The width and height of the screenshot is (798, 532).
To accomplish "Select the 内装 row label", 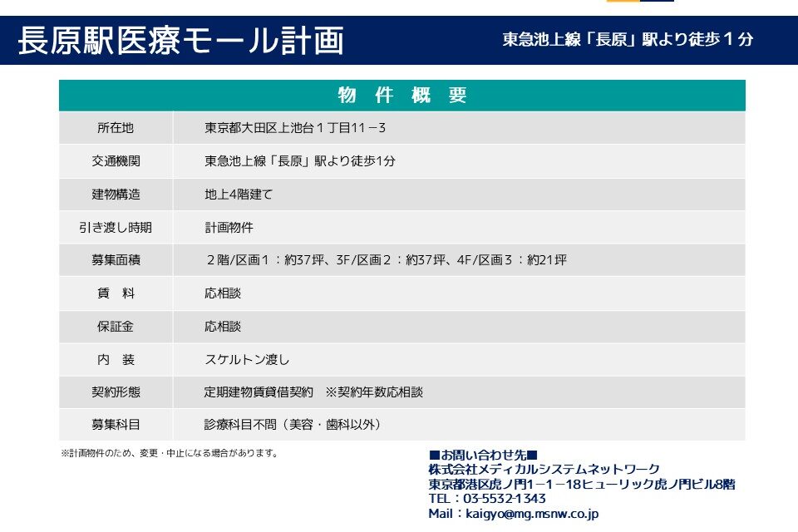I will (x=116, y=360).
